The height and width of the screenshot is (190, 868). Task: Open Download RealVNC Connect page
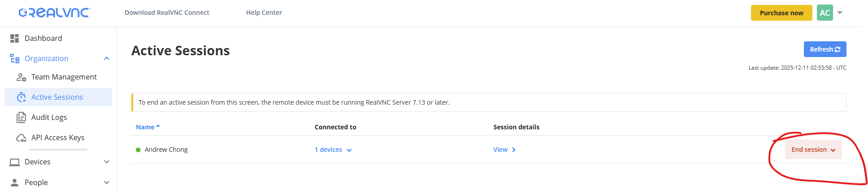pyautogui.click(x=167, y=13)
